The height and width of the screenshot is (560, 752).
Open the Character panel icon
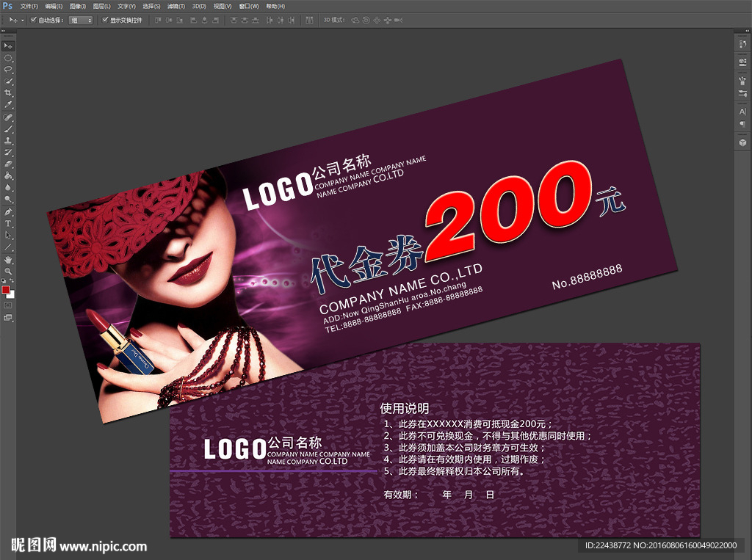click(742, 112)
